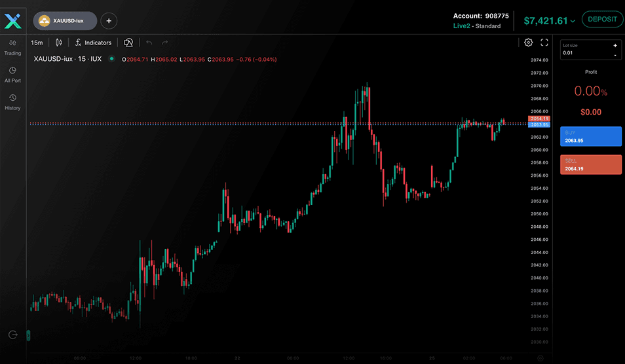This screenshot has width=625, height=364.
Task: Click BUY at 2063.95
Action: [590, 136]
